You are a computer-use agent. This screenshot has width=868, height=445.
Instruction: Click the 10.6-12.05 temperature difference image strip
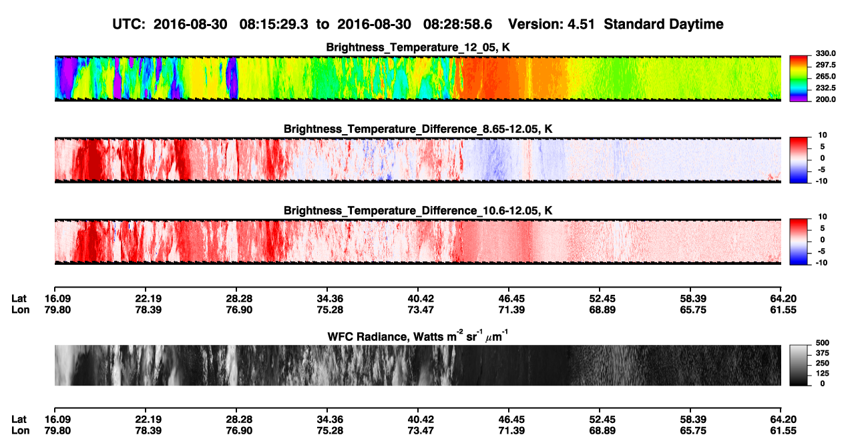coord(417,242)
